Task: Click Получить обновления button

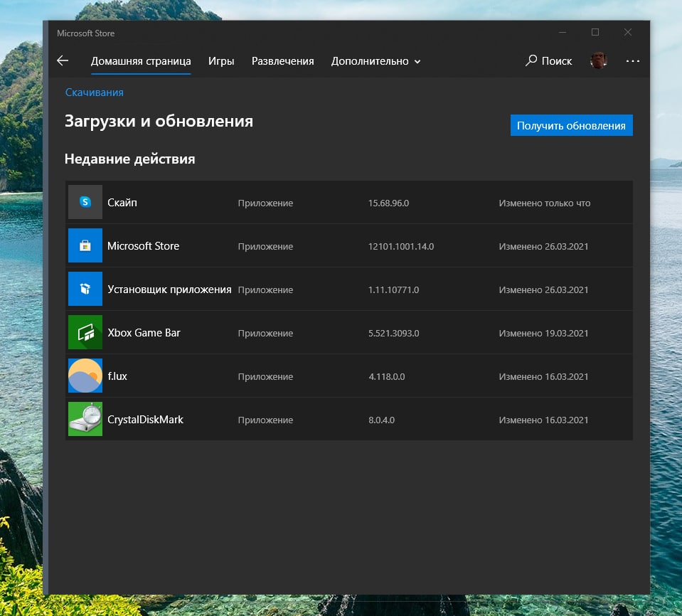Action: click(572, 125)
